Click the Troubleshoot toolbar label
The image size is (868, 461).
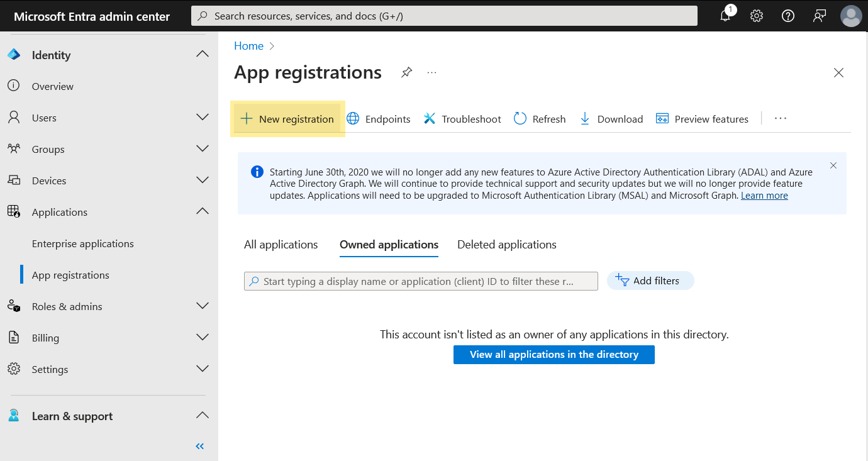(471, 119)
